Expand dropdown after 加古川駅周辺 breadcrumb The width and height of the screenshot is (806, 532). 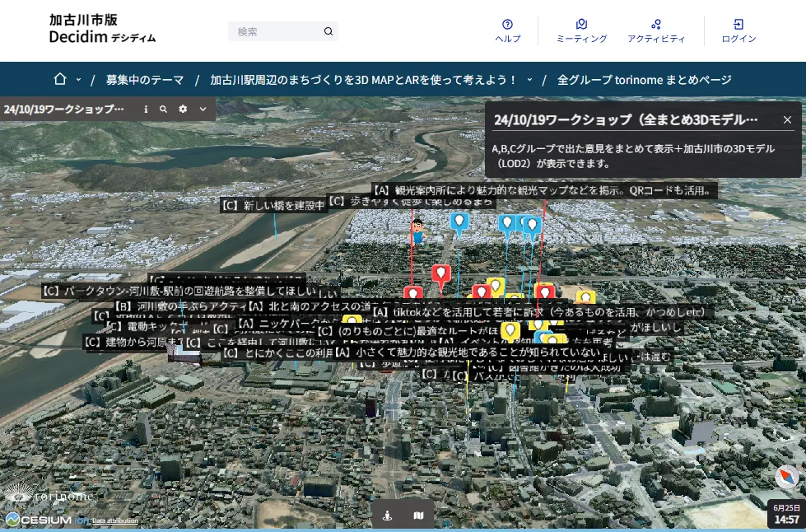point(529,80)
